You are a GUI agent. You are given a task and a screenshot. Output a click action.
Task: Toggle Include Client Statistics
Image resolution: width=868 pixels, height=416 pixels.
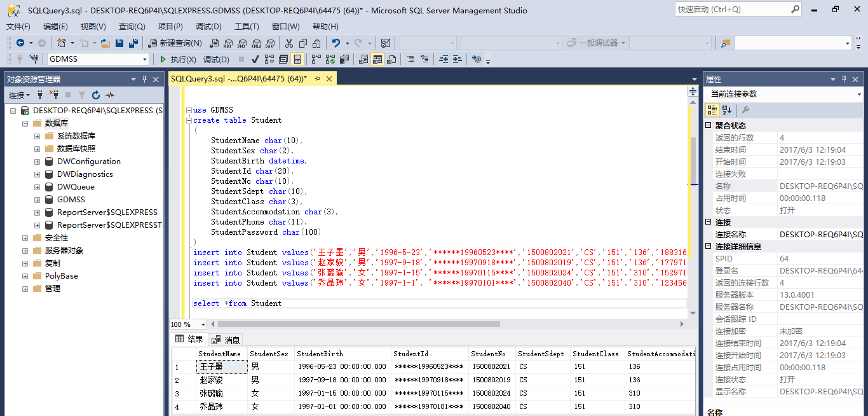(x=344, y=59)
